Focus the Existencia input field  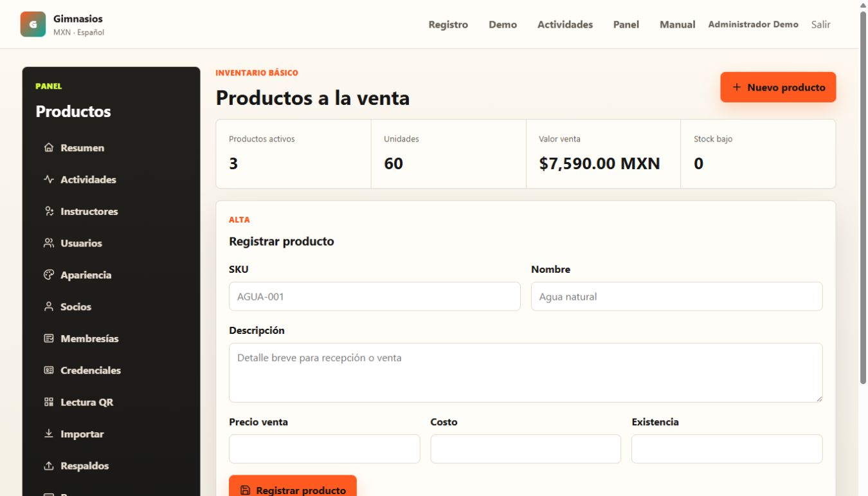727,449
